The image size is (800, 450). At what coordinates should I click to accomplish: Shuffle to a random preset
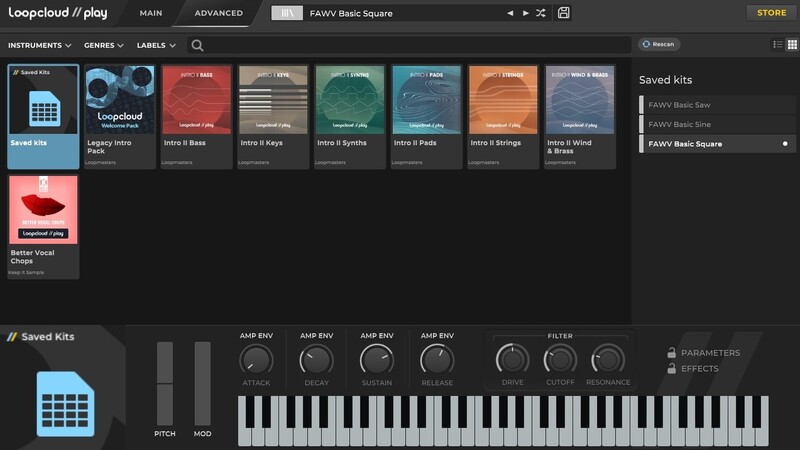[x=541, y=13]
